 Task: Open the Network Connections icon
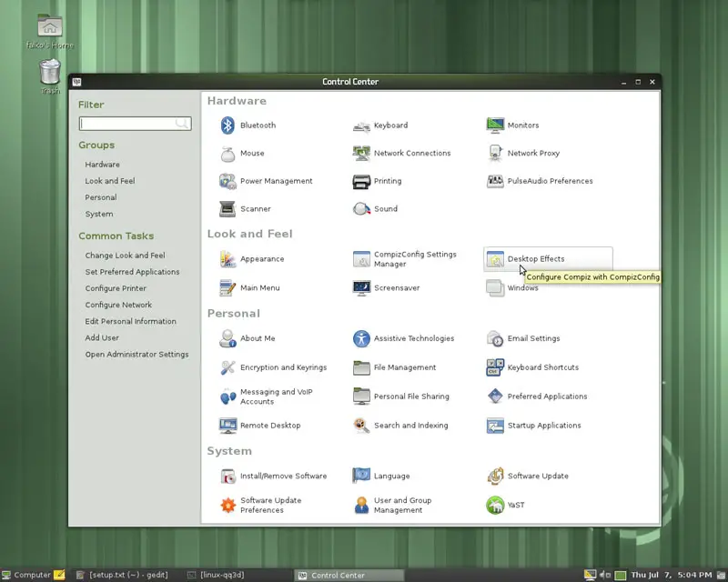pos(361,153)
